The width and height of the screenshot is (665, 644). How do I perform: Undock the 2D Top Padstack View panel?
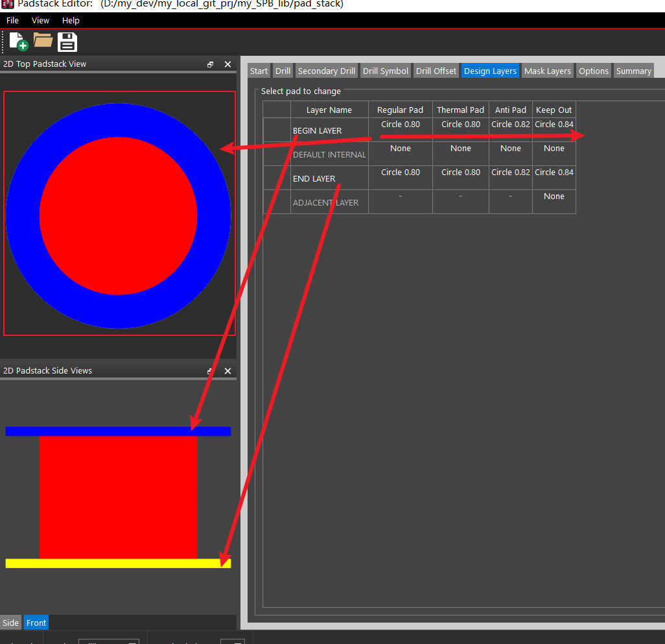[x=210, y=64]
